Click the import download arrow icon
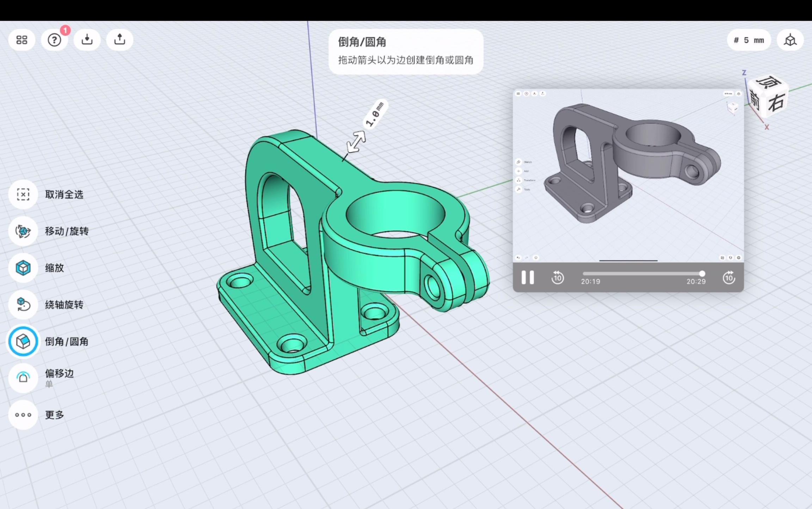The width and height of the screenshot is (812, 509). [x=87, y=40]
